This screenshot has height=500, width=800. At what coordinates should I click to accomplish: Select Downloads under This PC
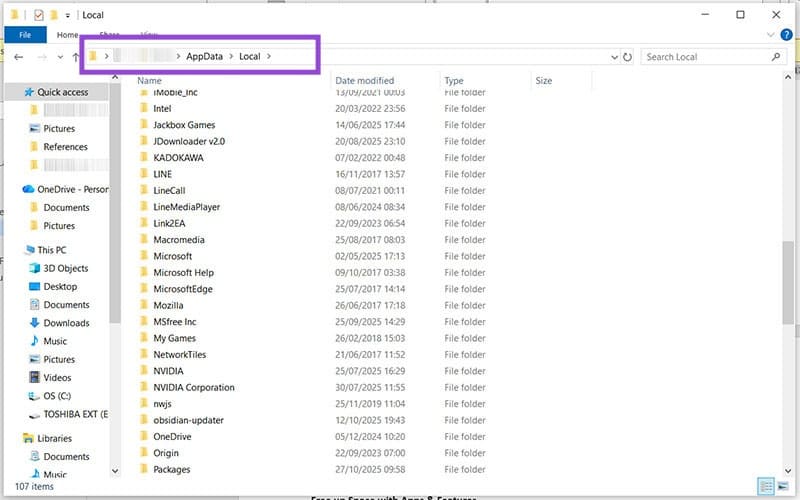point(66,323)
